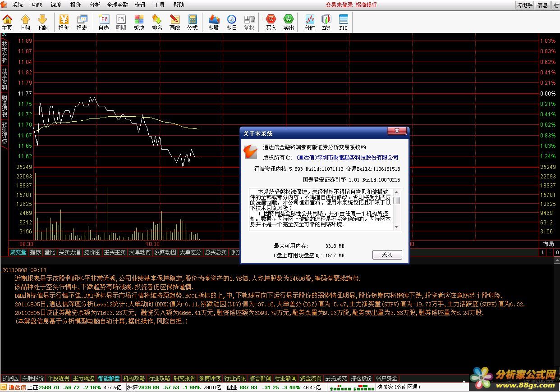Select 技术分析 side tab
The height and width of the screenshot is (392, 560).
[x=5, y=52]
